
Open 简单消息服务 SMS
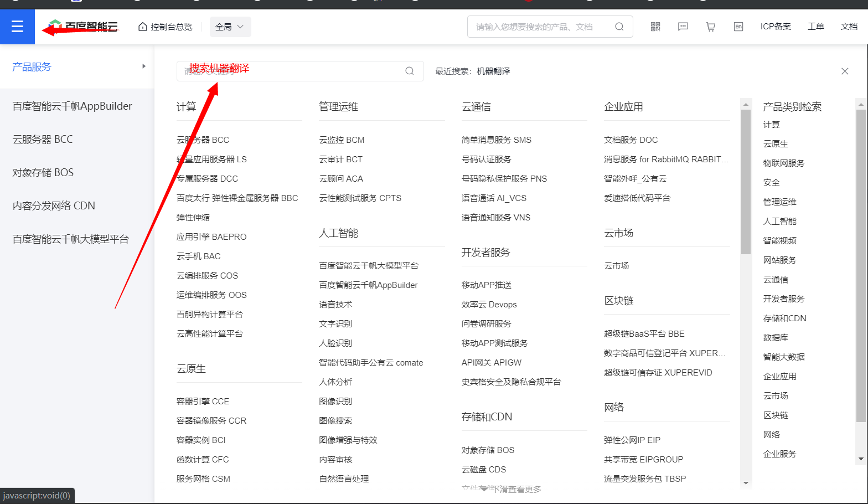(x=497, y=140)
